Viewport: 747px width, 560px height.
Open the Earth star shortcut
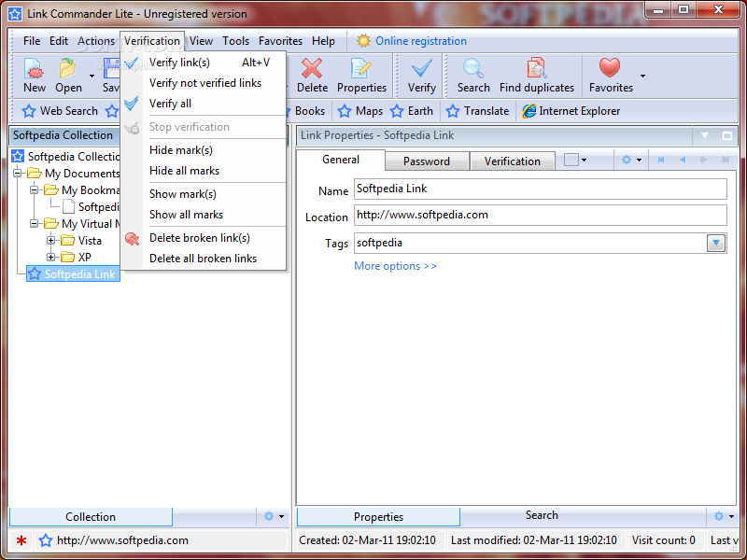412,111
